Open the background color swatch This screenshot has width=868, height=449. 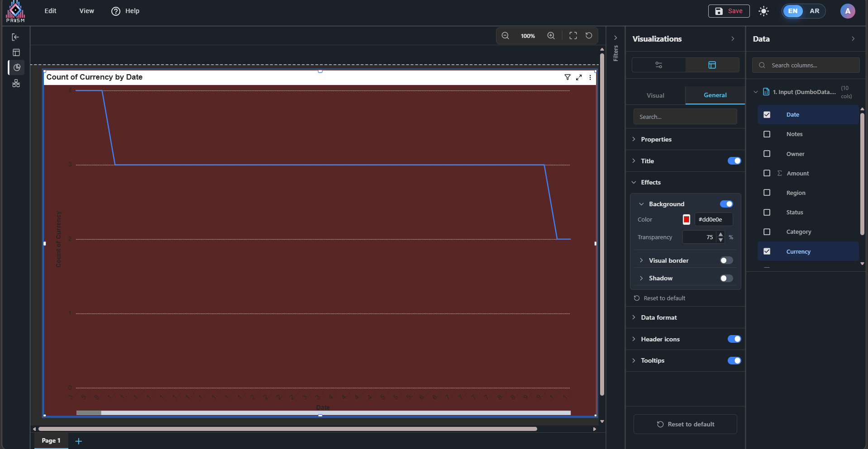[687, 219]
